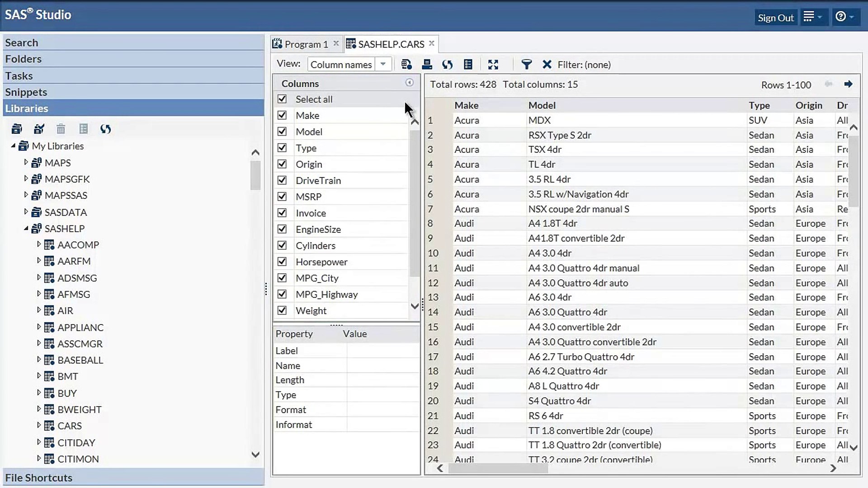Go to previous page of rows

pyautogui.click(x=828, y=84)
